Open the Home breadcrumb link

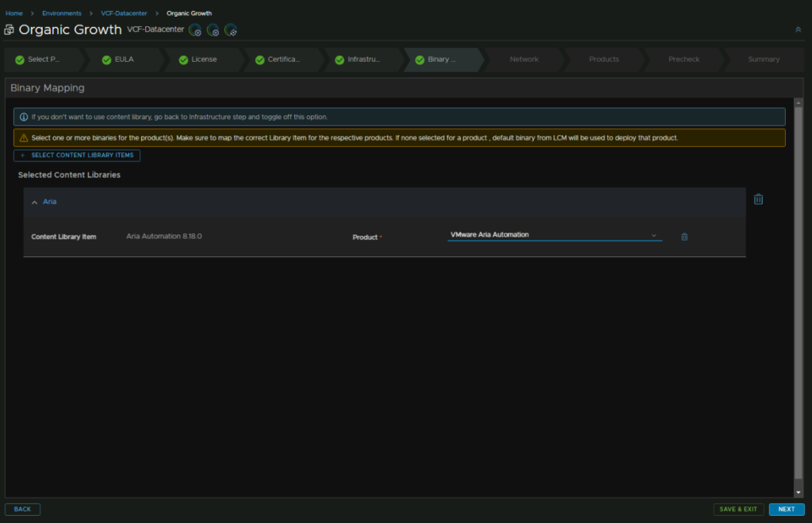[14, 13]
